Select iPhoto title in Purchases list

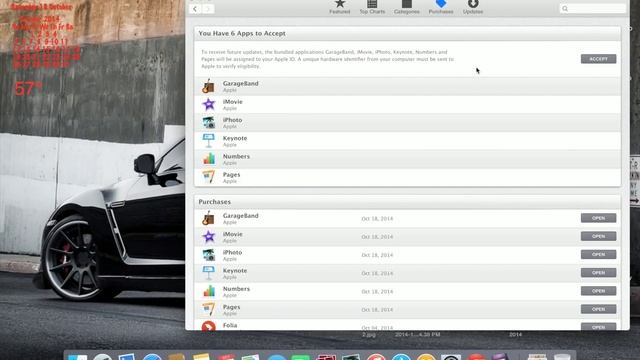click(x=232, y=252)
